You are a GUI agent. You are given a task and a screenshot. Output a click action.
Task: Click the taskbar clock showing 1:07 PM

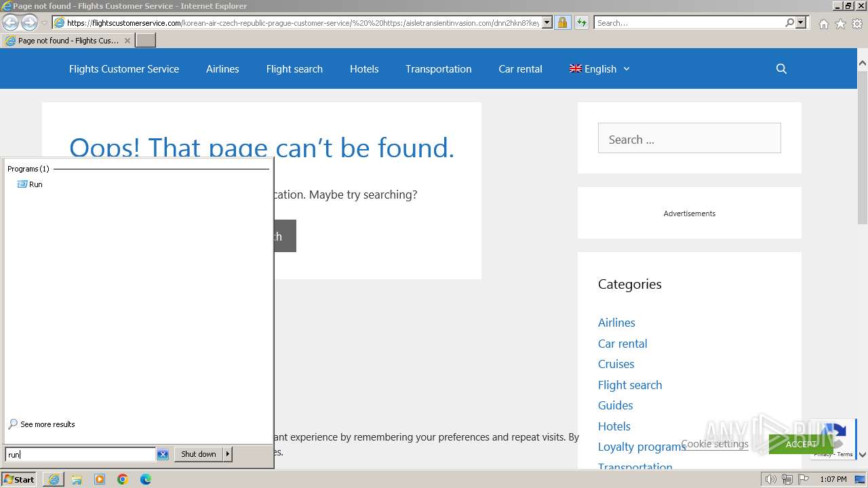(x=833, y=479)
